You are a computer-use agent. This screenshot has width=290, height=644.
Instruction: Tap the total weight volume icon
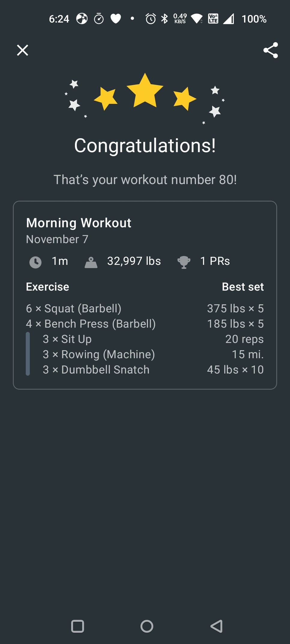tap(91, 262)
